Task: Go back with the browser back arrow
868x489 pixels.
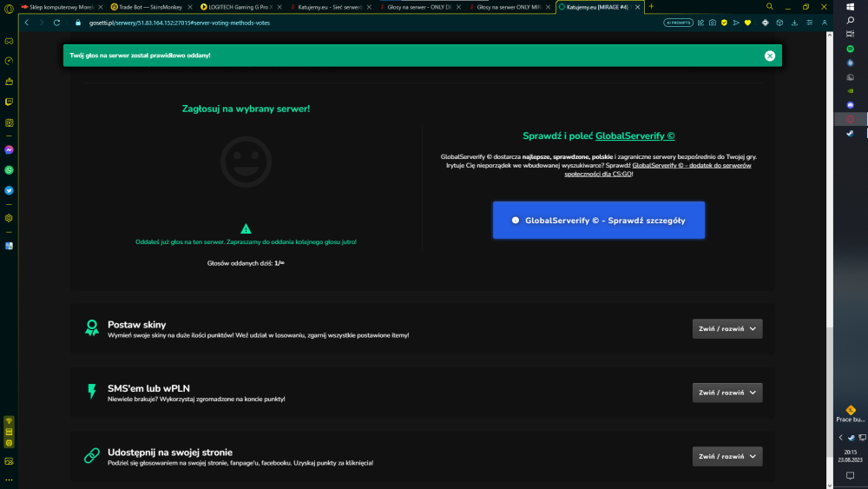Action: [27, 23]
